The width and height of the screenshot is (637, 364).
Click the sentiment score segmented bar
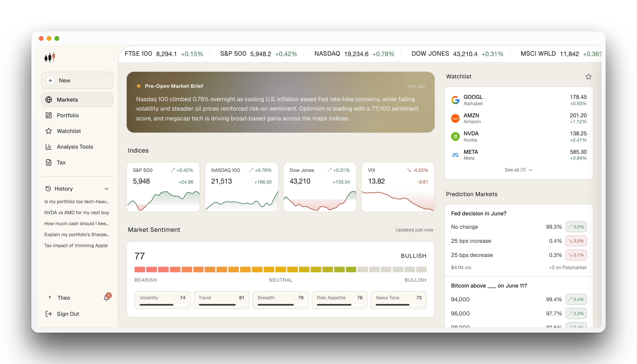280,269
